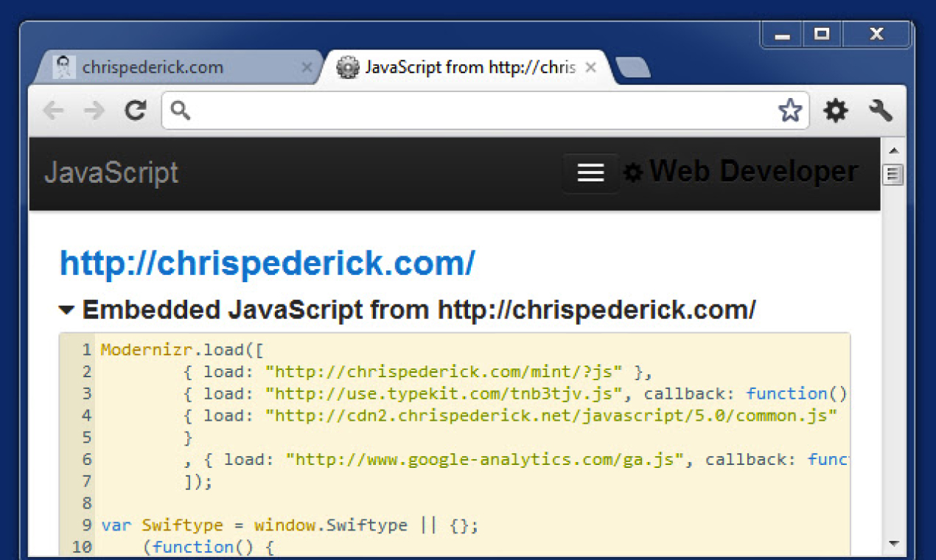Click the vertical scrollbar thumb
The width and height of the screenshot is (936, 560).
[x=893, y=175]
